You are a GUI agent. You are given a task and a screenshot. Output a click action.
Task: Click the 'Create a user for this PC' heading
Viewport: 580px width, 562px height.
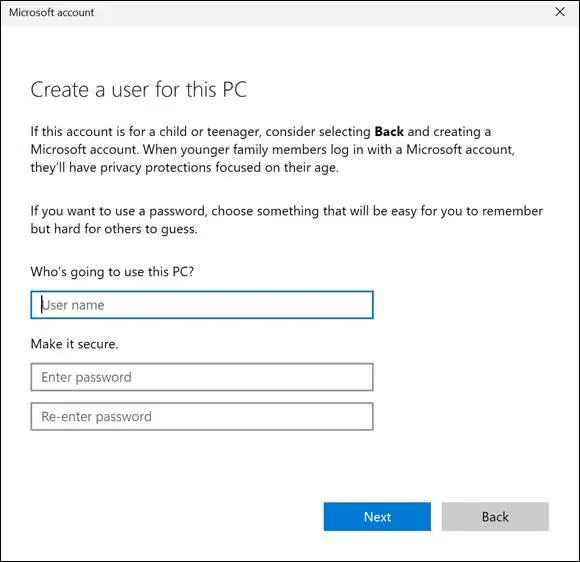click(138, 90)
